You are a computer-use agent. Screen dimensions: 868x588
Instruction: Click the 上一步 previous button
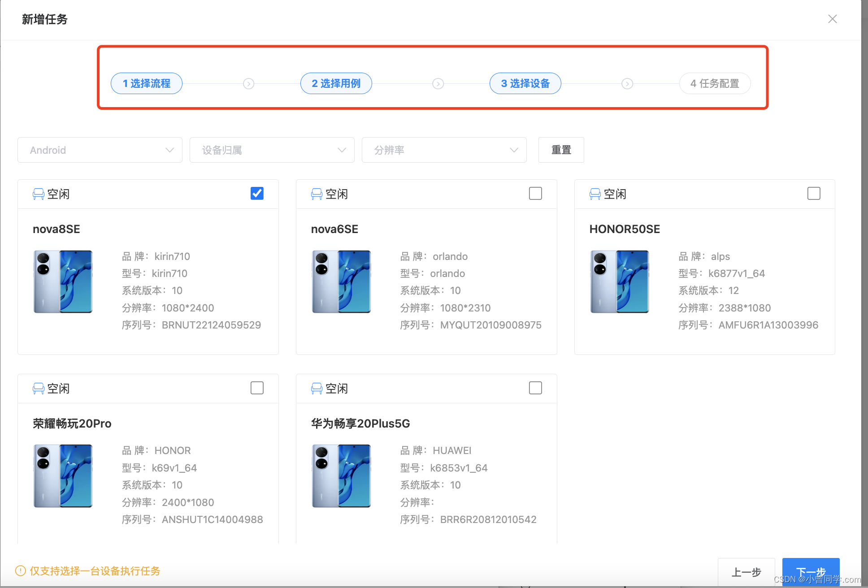(x=746, y=572)
